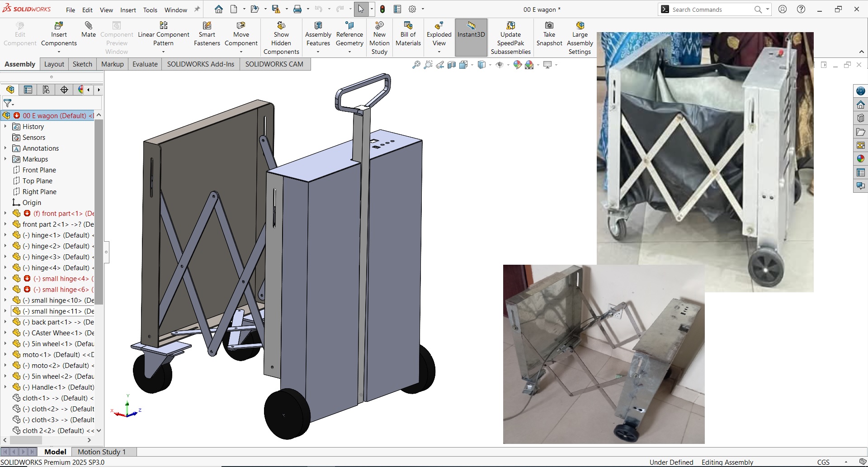Click the Rebuild traffic light icon

click(382, 9)
